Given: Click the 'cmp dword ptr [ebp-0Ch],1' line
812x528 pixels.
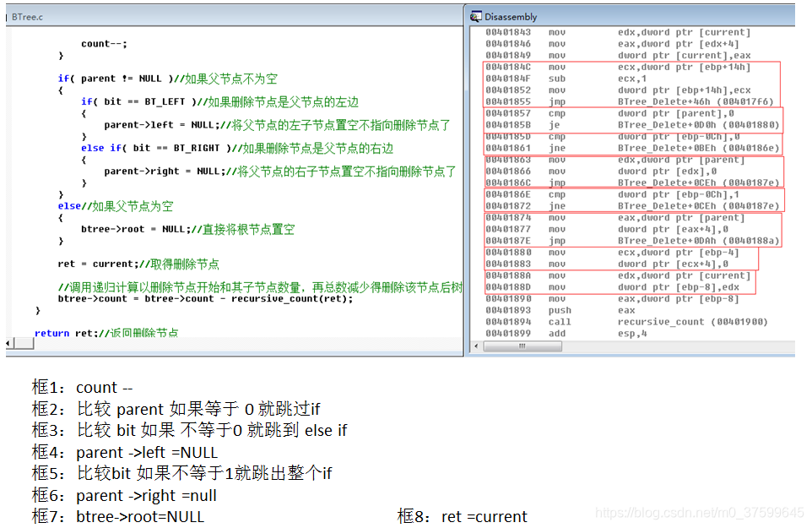Looking at the screenshot, I should click(x=612, y=194).
